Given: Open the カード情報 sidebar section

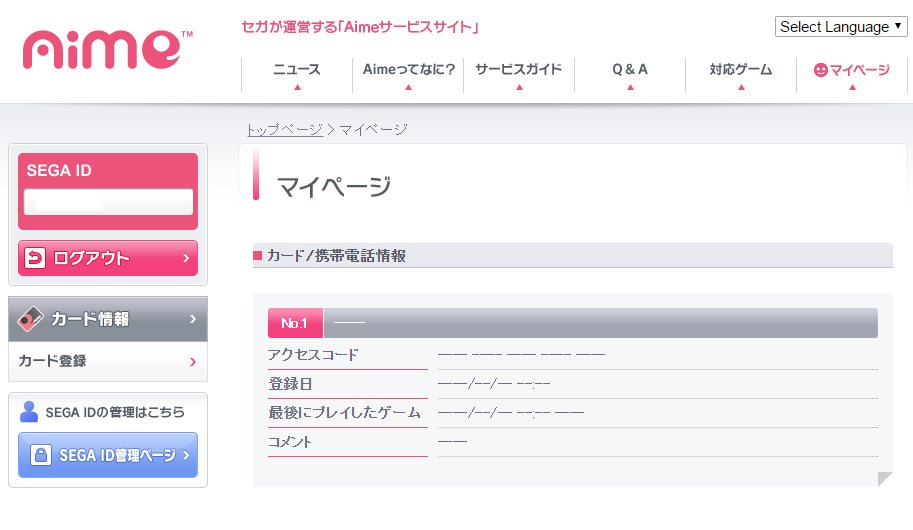Looking at the screenshot, I should pos(108,319).
